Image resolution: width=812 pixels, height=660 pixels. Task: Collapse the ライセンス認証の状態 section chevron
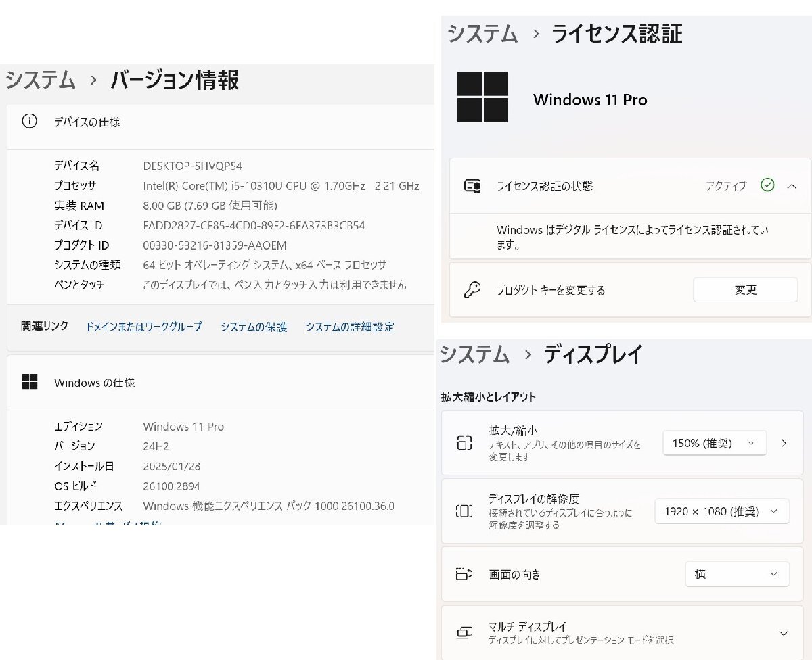(x=792, y=186)
